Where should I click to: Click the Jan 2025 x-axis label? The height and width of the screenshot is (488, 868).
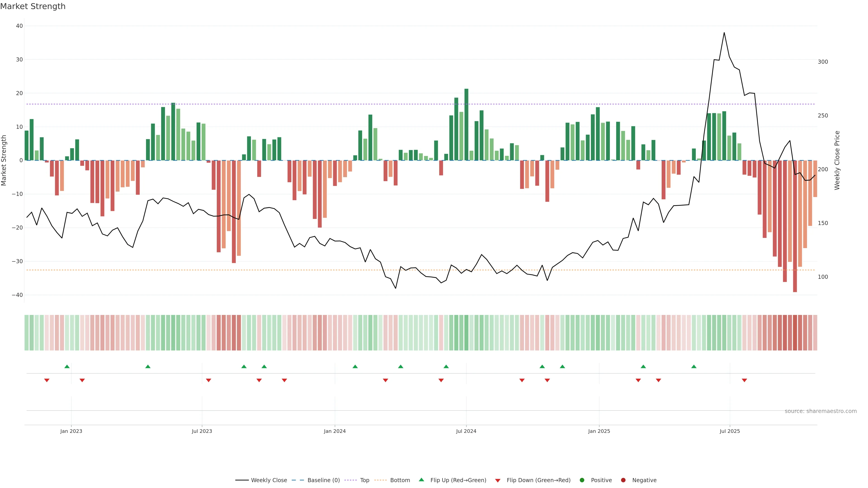click(599, 431)
